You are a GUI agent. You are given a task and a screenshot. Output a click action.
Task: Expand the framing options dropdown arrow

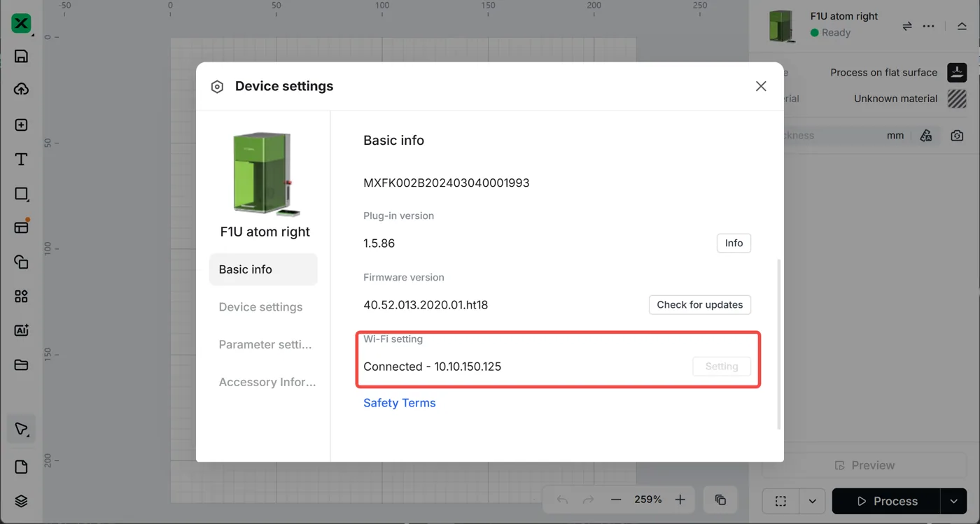point(812,501)
